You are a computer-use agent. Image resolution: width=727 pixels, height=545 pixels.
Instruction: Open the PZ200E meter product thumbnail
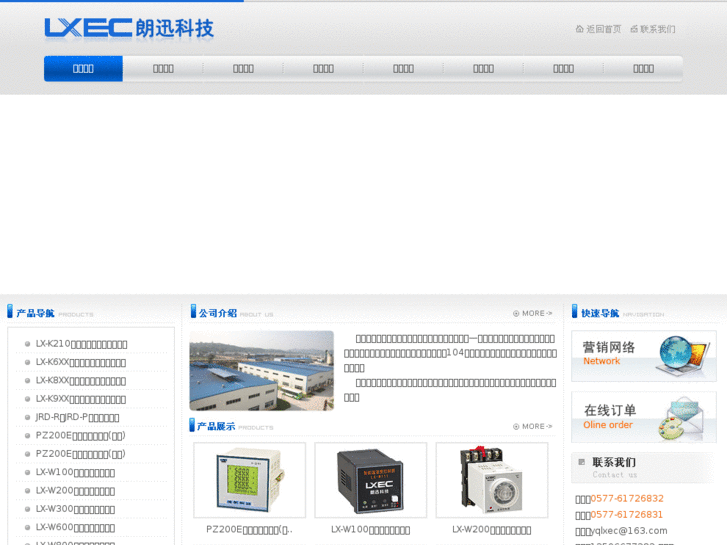pyautogui.click(x=250, y=480)
